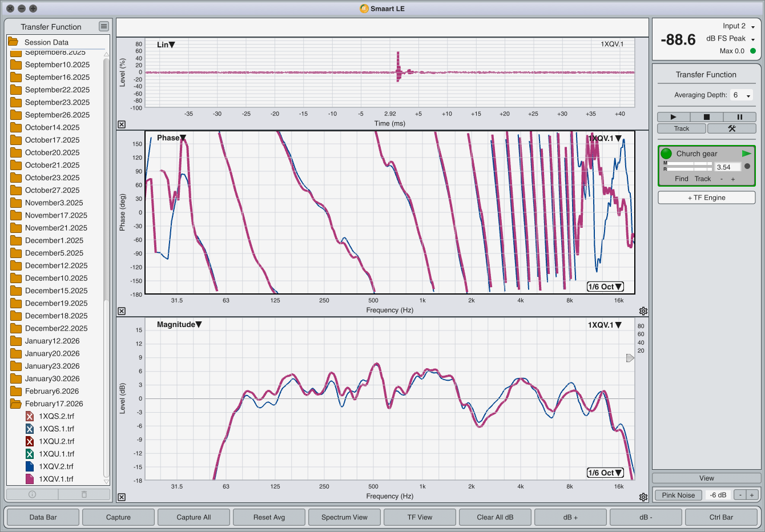Open the phase plot 1/6 Oct smoothing dropdown
The image size is (765, 532).
pyautogui.click(x=605, y=287)
